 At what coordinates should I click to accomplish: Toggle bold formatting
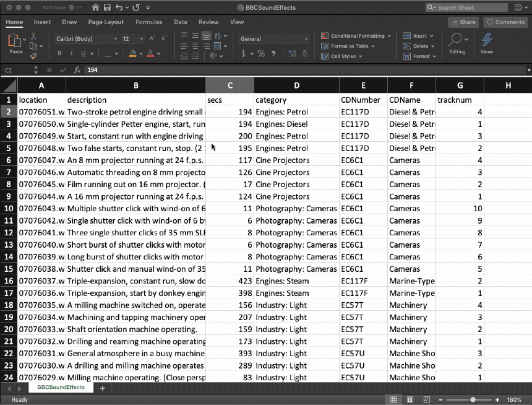point(59,54)
